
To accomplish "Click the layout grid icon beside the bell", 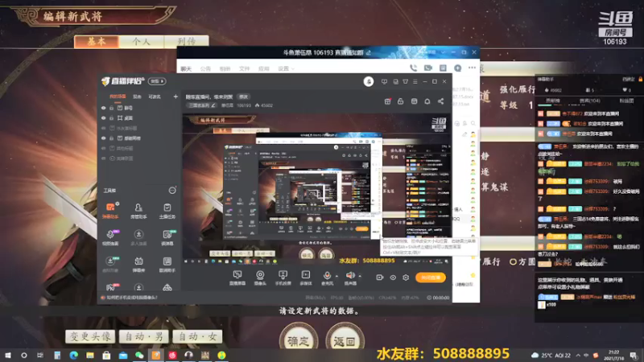I will click(414, 101).
